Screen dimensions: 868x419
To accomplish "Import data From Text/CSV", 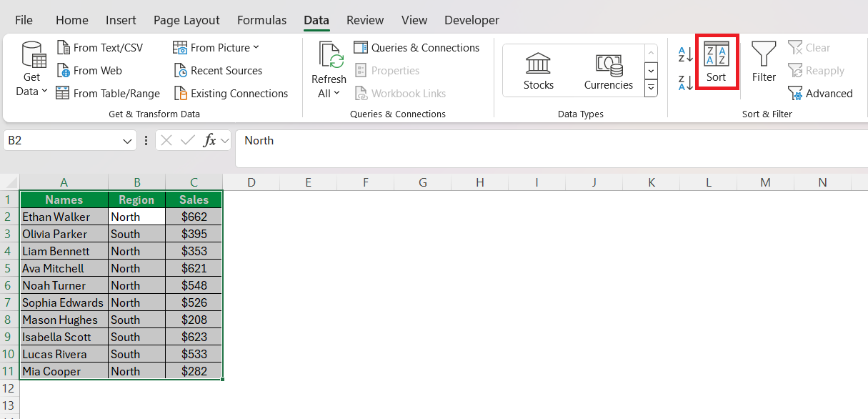I will coord(99,48).
